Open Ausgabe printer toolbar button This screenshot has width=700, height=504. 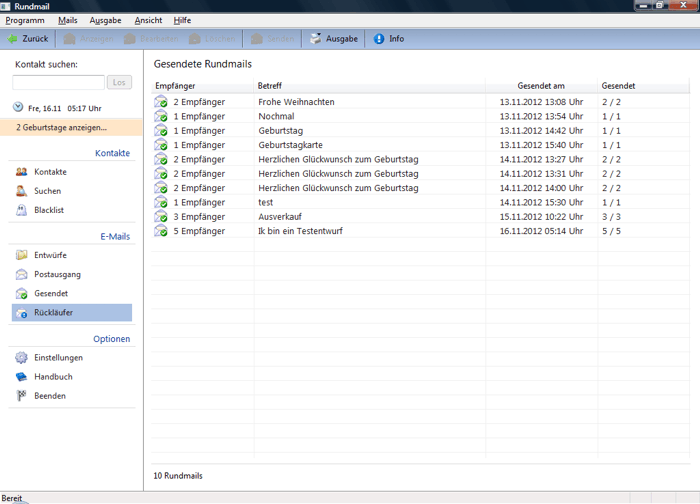click(x=334, y=39)
